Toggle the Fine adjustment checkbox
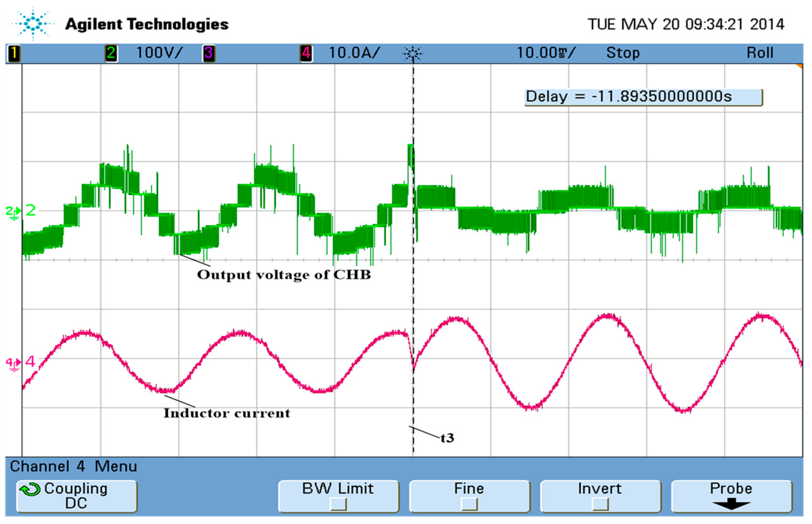812x524 pixels. pos(469,504)
